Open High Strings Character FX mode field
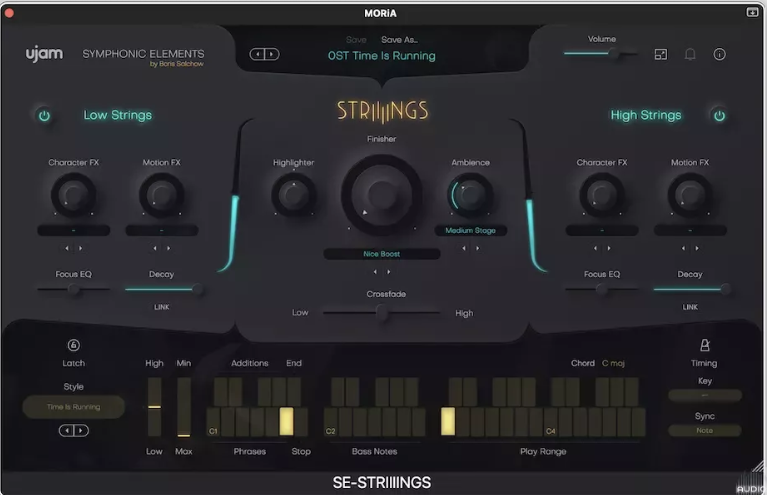Image resolution: width=767 pixels, height=495 pixels. point(602,230)
